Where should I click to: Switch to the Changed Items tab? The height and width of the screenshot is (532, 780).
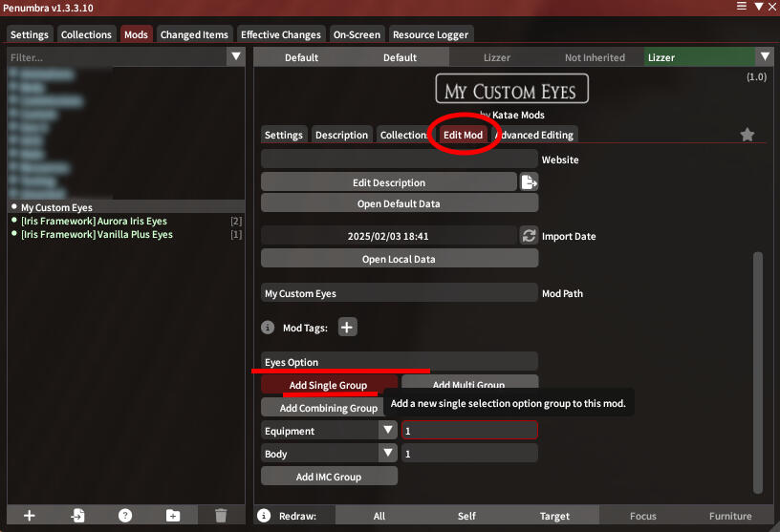pos(194,35)
